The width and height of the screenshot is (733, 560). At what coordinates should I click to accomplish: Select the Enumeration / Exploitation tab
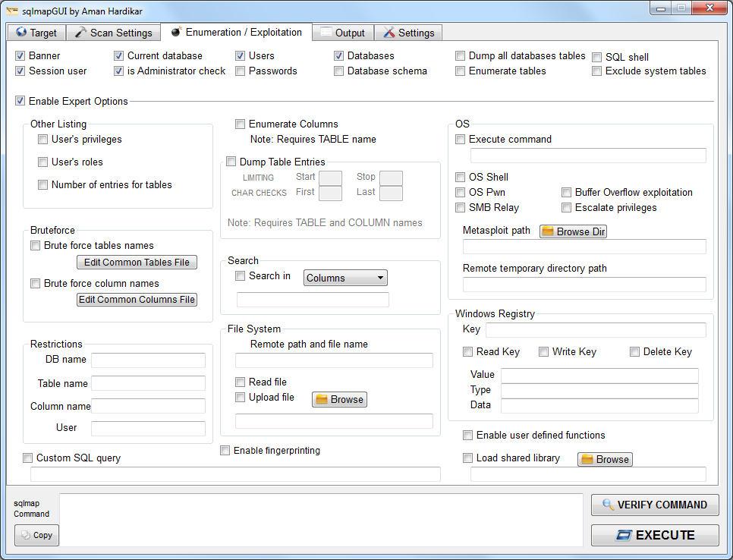pos(237,33)
